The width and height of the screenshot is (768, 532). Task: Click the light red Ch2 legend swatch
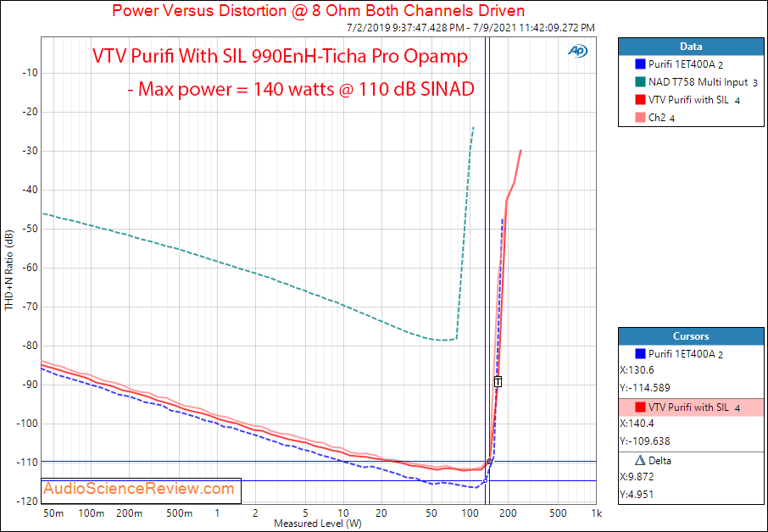(640, 118)
